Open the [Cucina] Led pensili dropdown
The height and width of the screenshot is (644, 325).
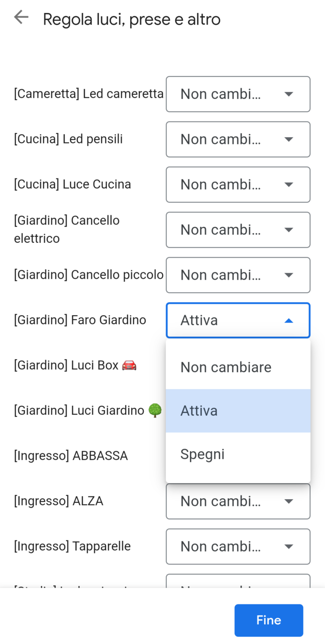(238, 139)
